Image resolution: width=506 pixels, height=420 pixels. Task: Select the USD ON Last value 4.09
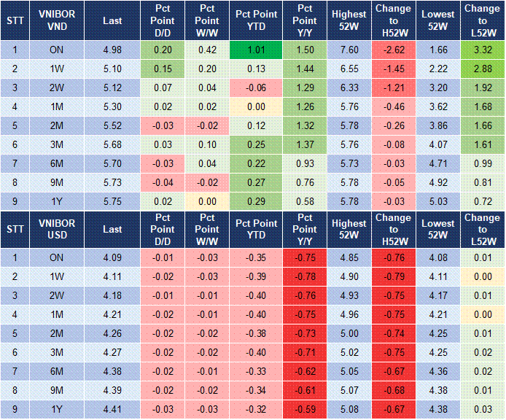(x=112, y=257)
